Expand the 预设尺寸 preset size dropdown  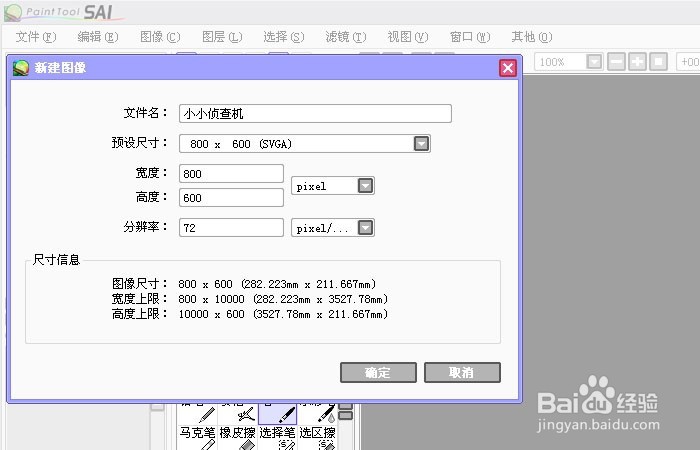421,144
